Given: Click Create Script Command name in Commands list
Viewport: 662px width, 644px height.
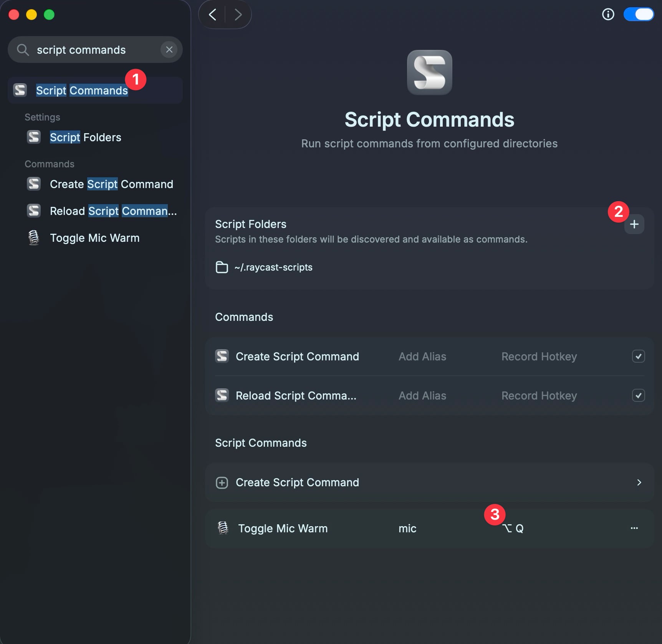Looking at the screenshot, I should (x=297, y=357).
